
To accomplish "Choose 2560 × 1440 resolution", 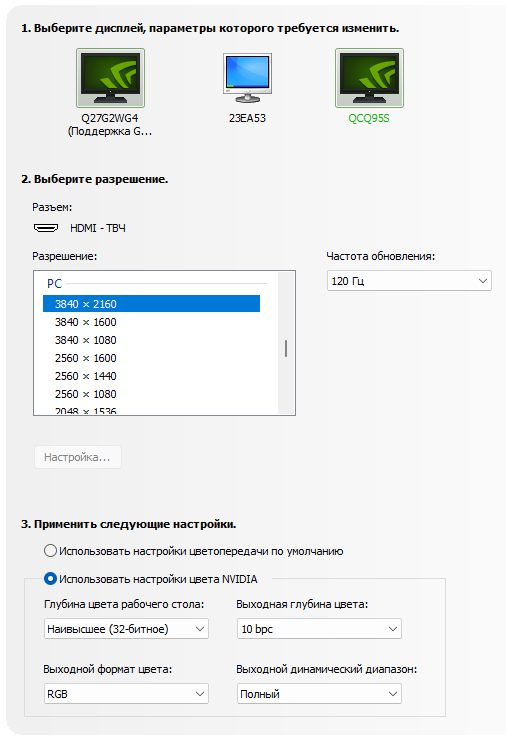I will coord(151,376).
